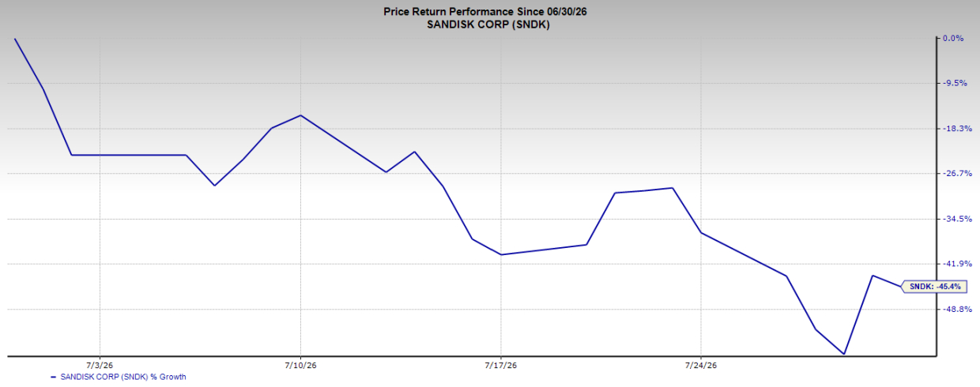The width and height of the screenshot is (980, 387).
Task: Click the 7/3/26 date axis label
Action: click(100, 365)
